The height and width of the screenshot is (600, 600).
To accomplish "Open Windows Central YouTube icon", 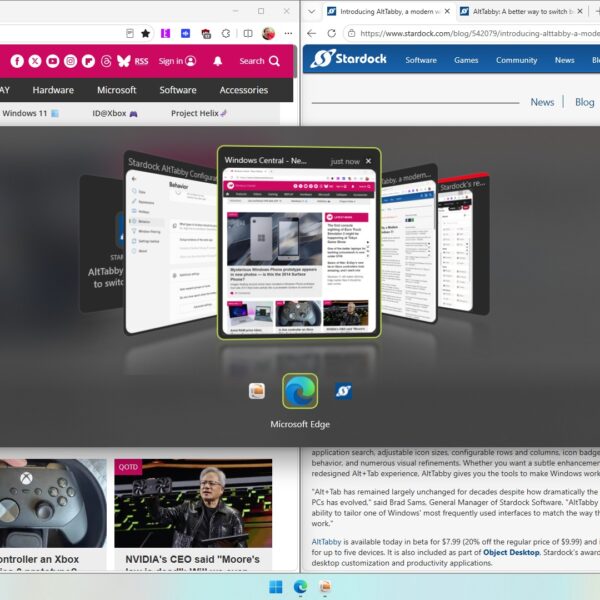I will pos(53,61).
